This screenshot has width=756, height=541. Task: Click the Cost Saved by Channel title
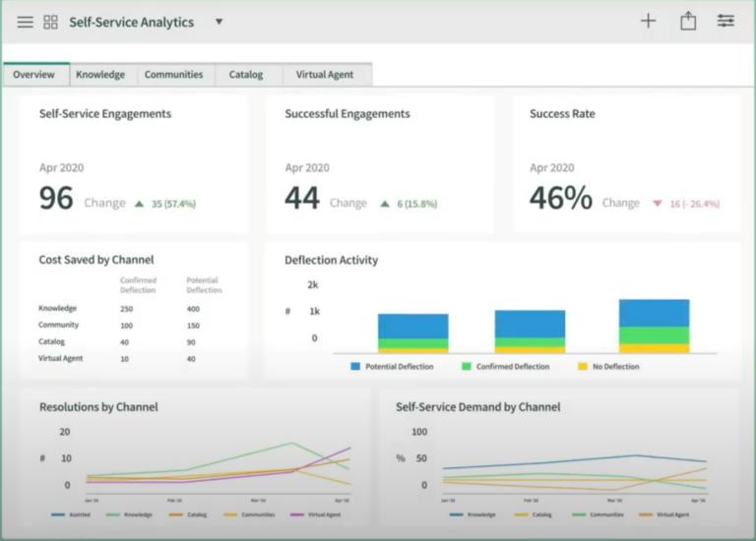[x=96, y=260]
